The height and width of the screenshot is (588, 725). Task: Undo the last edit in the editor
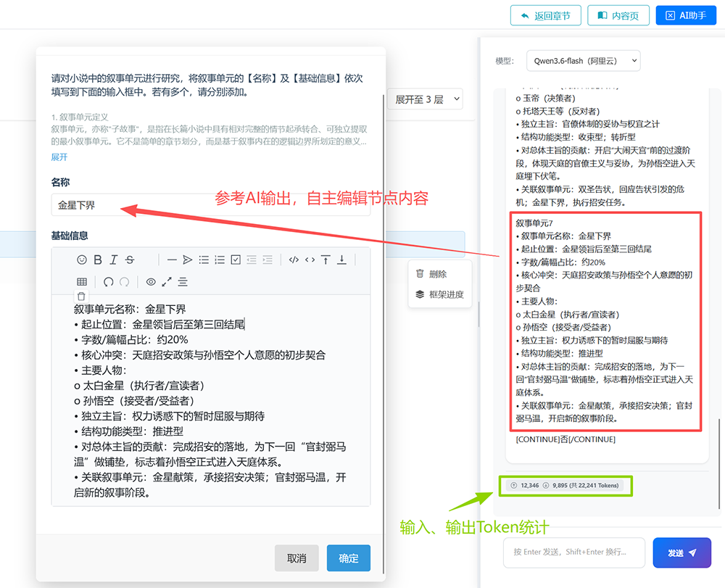click(x=109, y=282)
